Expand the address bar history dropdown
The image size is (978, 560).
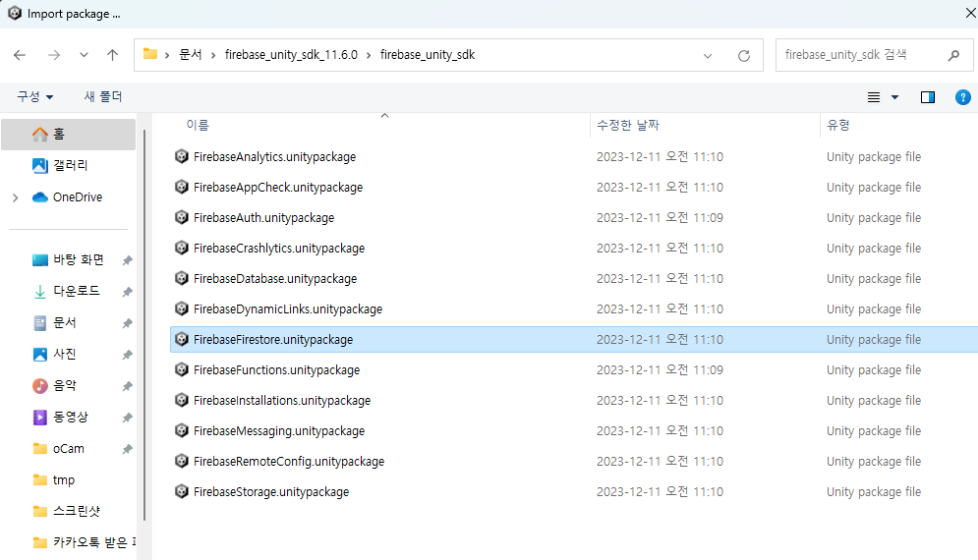(708, 55)
